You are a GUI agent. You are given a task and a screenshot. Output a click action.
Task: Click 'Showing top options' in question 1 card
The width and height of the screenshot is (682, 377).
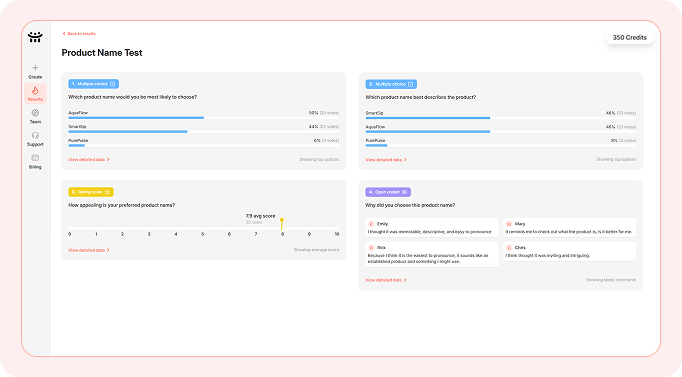pos(319,160)
